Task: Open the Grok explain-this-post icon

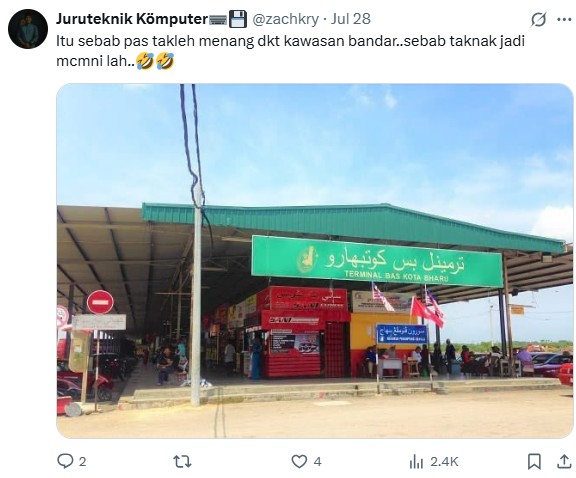Action: [x=539, y=19]
